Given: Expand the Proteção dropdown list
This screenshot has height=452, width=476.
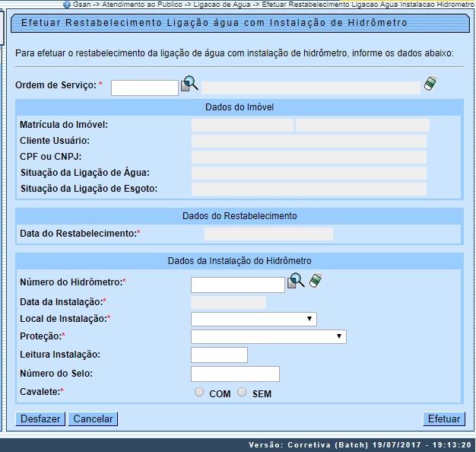Looking at the screenshot, I should tap(268, 336).
